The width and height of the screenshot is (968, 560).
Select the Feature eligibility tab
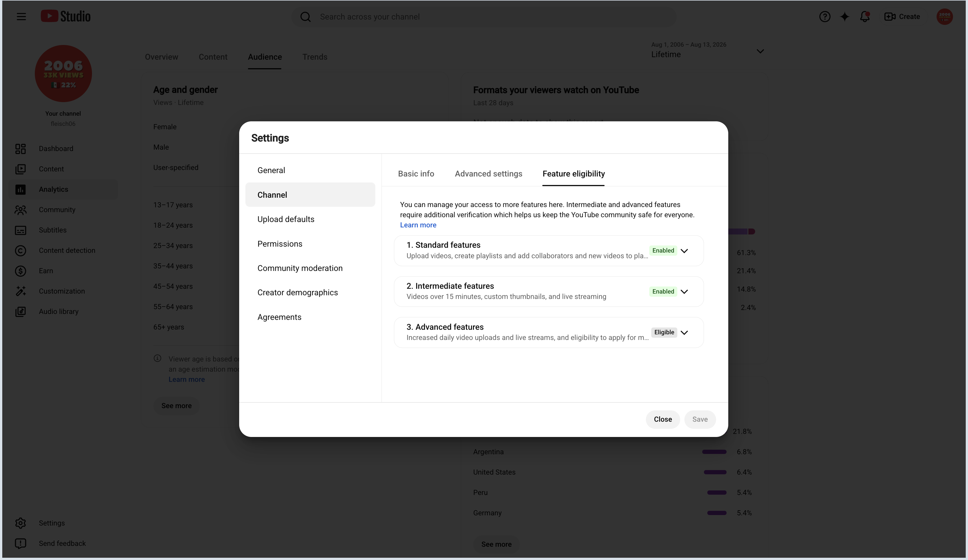(x=573, y=173)
